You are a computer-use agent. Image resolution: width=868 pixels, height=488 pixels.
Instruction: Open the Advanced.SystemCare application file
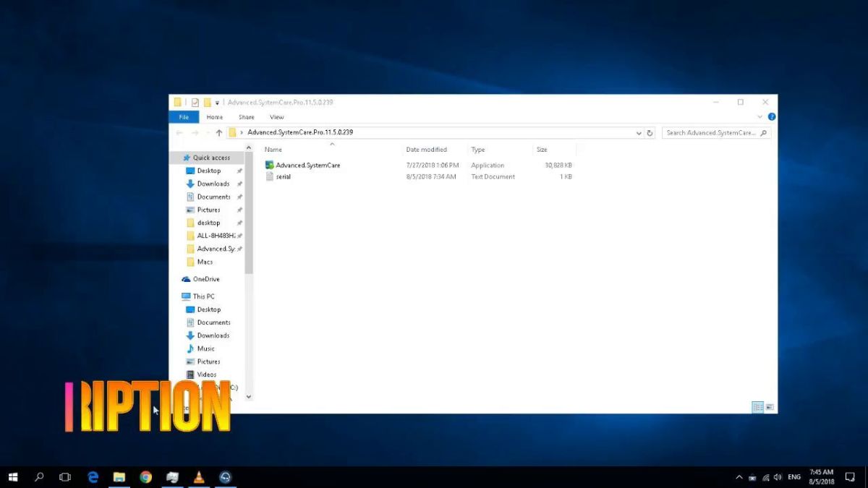point(307,166)
